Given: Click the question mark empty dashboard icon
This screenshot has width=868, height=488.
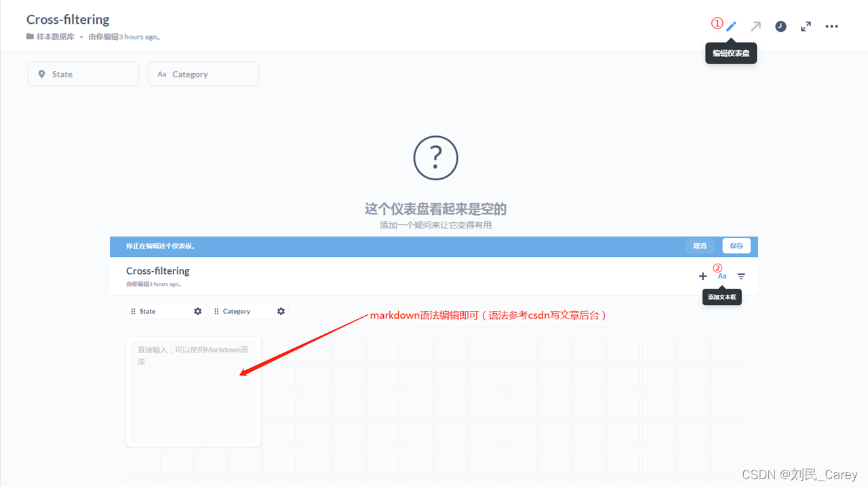Looking at the screenshot, I should tap(436, 158).
